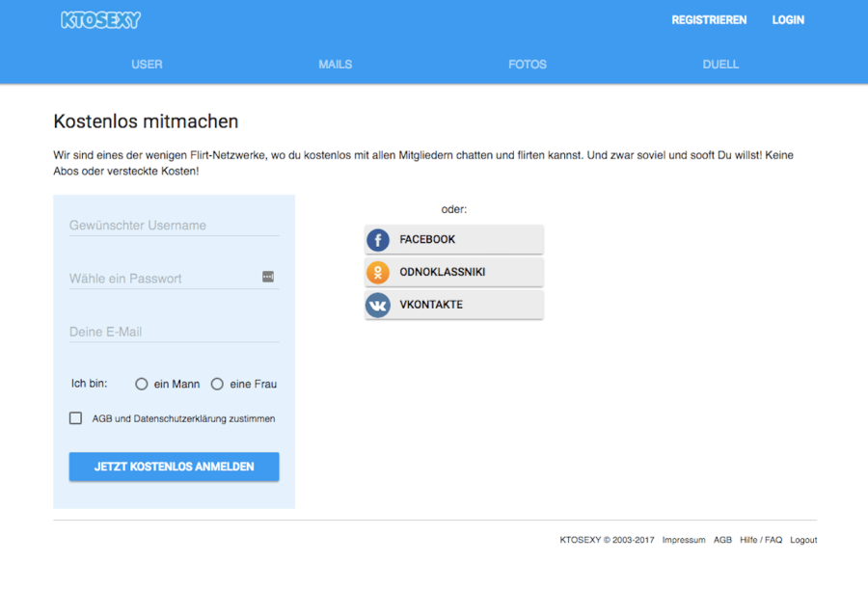This screenshot has width=868, height=589.
Task: Open the DUELL tab
Action: click(x=720, y=65)
